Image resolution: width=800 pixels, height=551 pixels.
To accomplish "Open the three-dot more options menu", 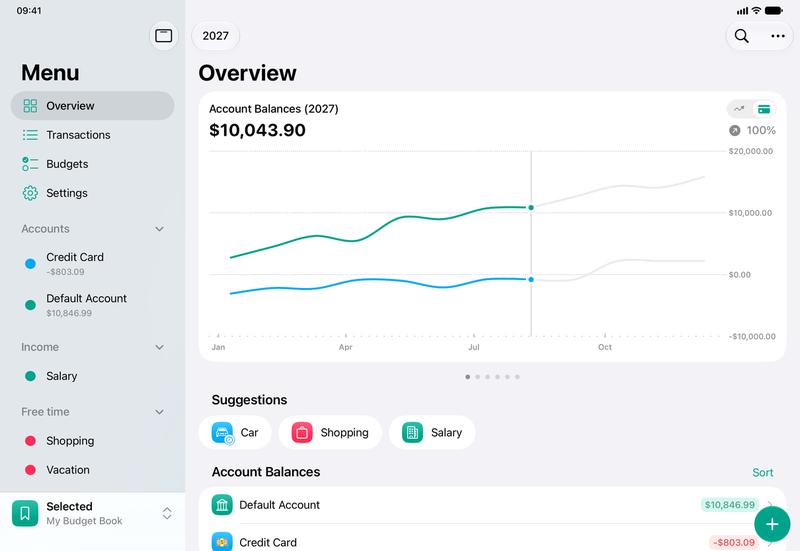I will pyautogui.click(x=778, y=36).
